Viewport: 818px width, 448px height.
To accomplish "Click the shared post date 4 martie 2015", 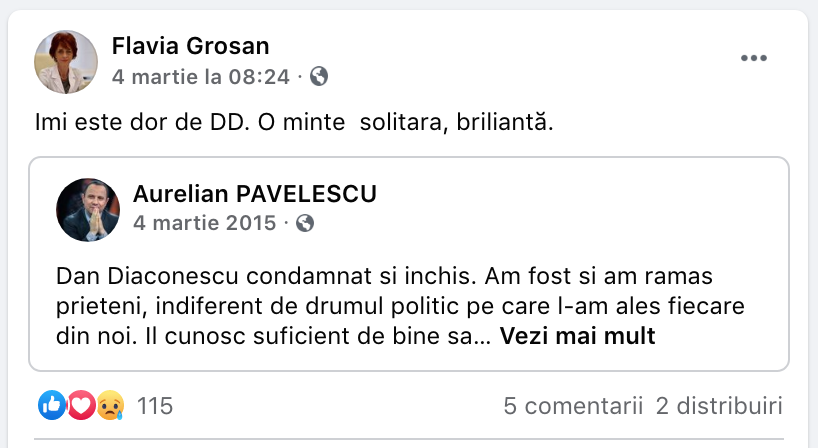I will coord(204,223).
